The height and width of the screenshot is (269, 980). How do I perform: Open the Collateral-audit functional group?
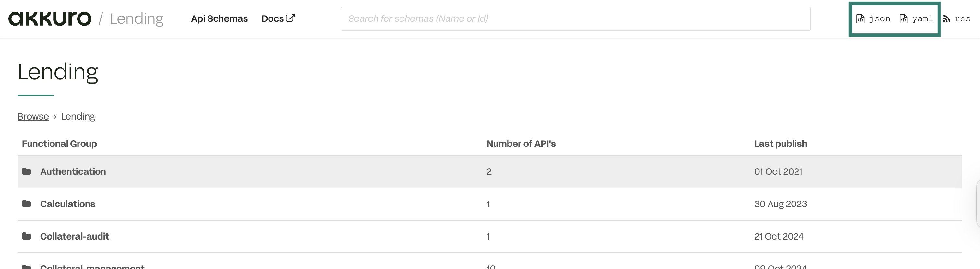tap(75, 236)
